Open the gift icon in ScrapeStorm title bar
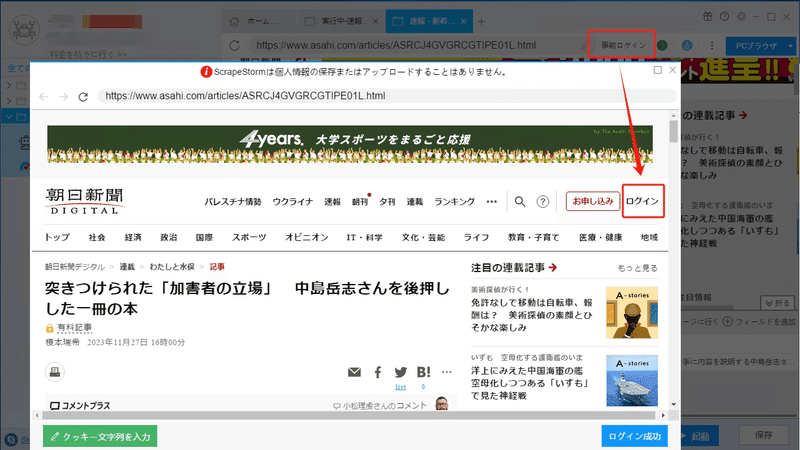The width and height of the screenshot is (800, 450). (x=707, y=16)
